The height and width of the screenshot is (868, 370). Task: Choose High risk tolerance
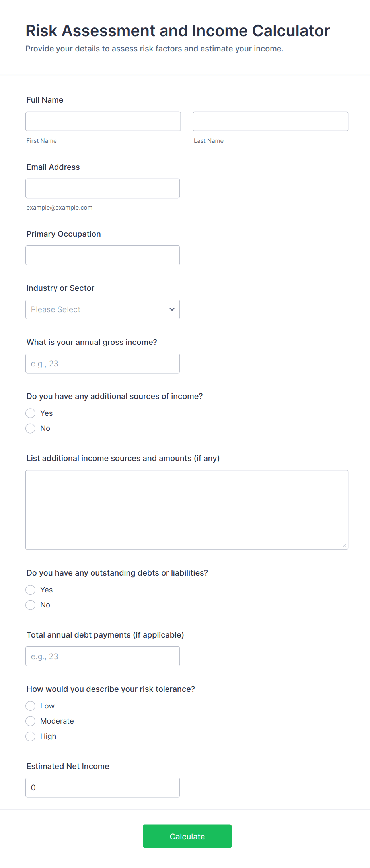pos(31,736)
